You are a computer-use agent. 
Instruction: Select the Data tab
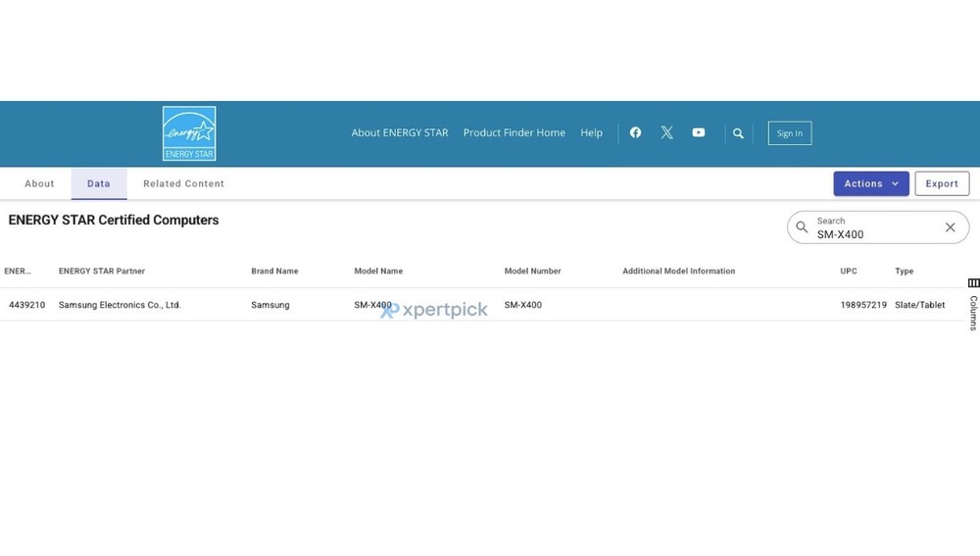[x=99, y=183]
